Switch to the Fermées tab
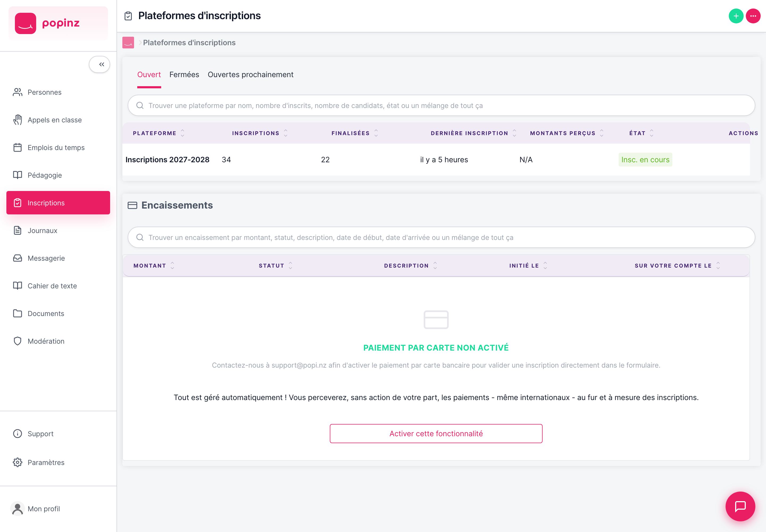Image resolution: width=766 pixels, height=532 pixels. 184,75
